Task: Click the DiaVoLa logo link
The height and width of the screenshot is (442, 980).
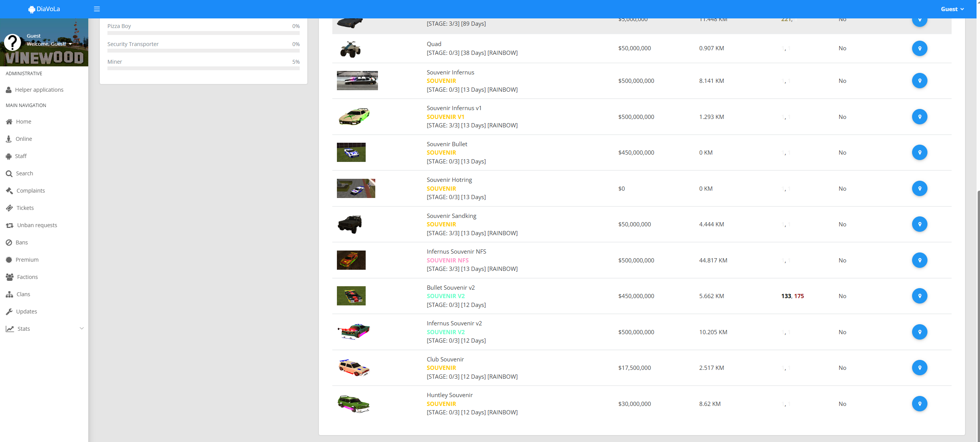Action: coord(44,9)
